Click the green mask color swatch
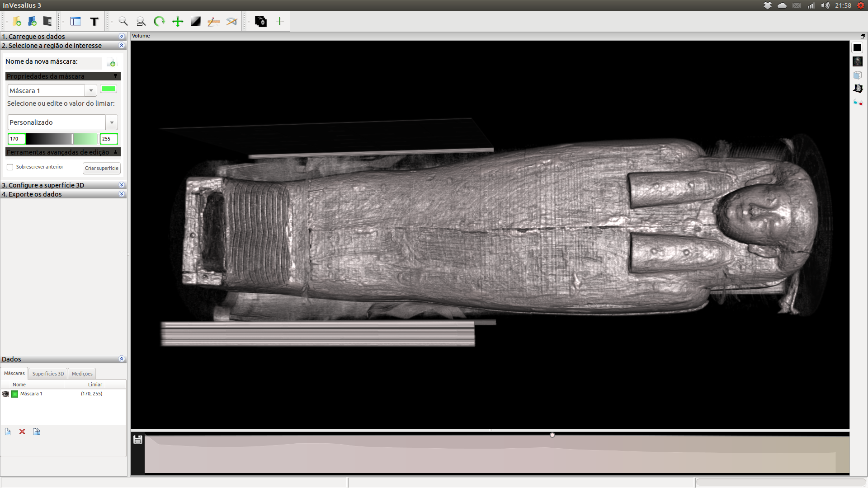This screenshot has height=488, width=868. (108, 89)
